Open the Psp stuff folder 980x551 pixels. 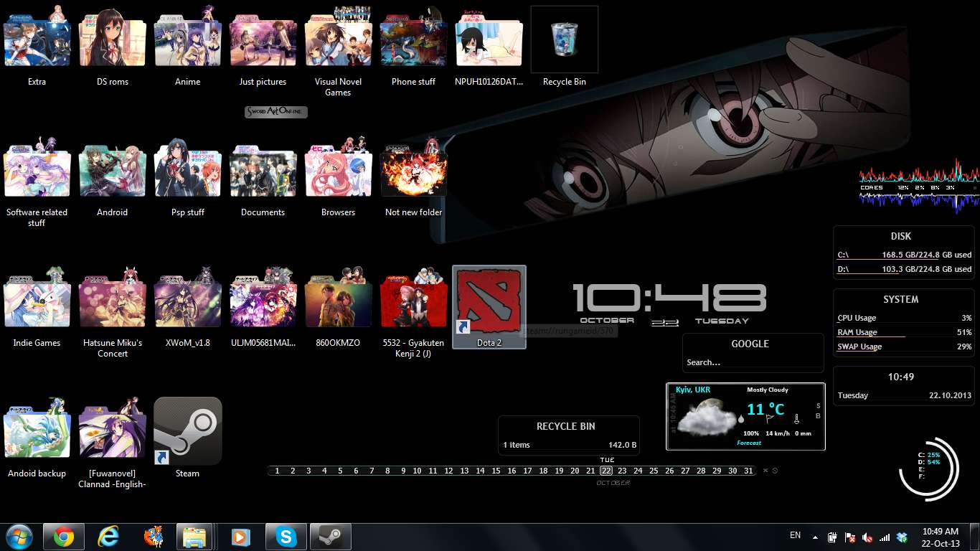coord(188,166)
